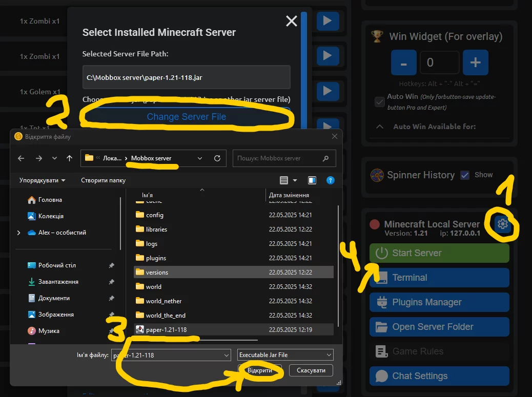This screenshot has height=397, width=532.
Task: Select the libraries folder
Action: (233, 229)
